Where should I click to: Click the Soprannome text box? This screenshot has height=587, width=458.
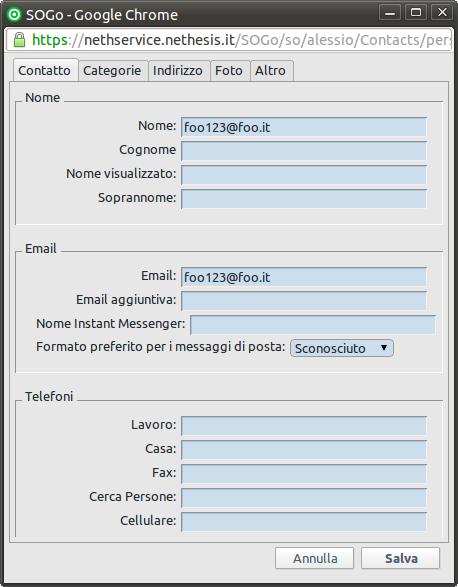(304, 199)
